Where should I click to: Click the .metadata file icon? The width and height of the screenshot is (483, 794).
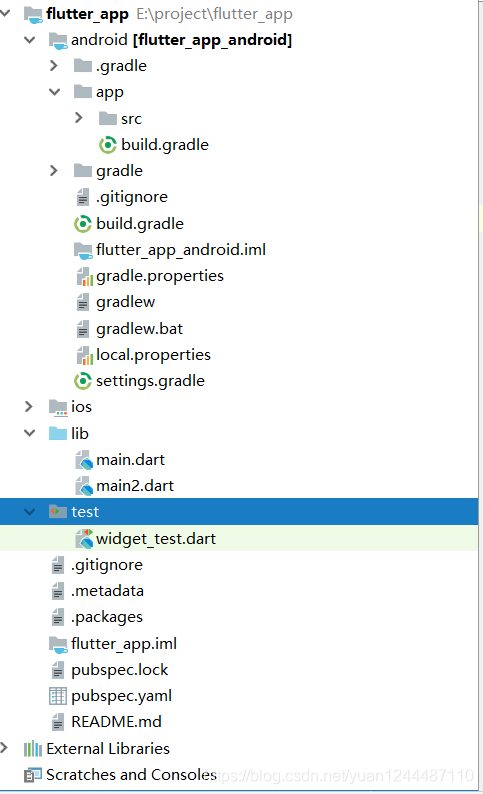coord(58,591)
